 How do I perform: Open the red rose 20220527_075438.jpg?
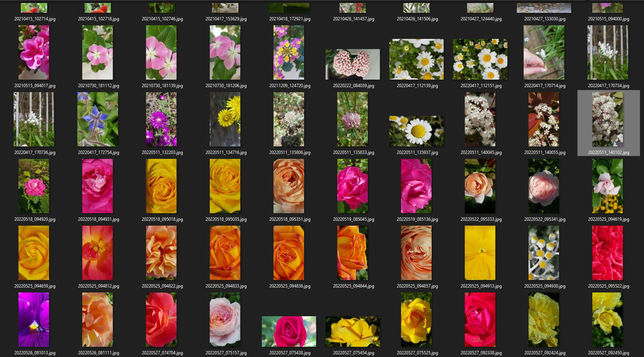[289, 331]
